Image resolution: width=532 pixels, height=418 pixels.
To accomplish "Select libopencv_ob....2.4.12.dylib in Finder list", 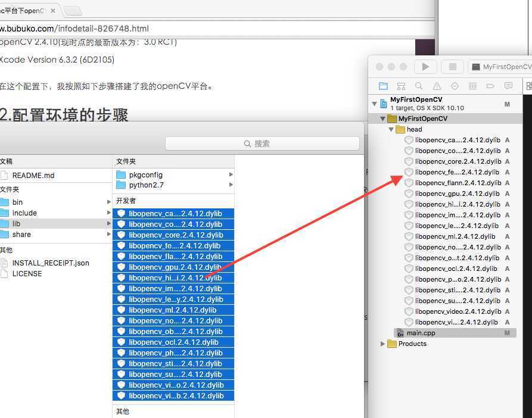I will [173, 332].
